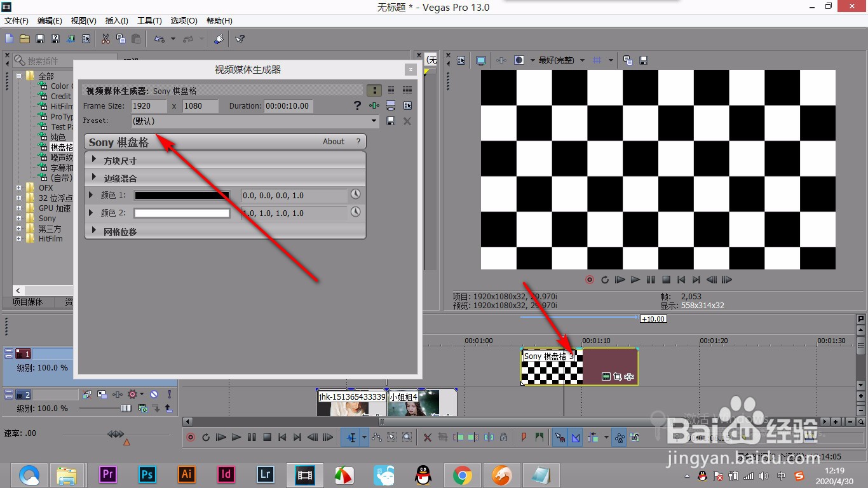
Task: Click the Delete X icon in timeline toolbar
Action: click(428, 437)
